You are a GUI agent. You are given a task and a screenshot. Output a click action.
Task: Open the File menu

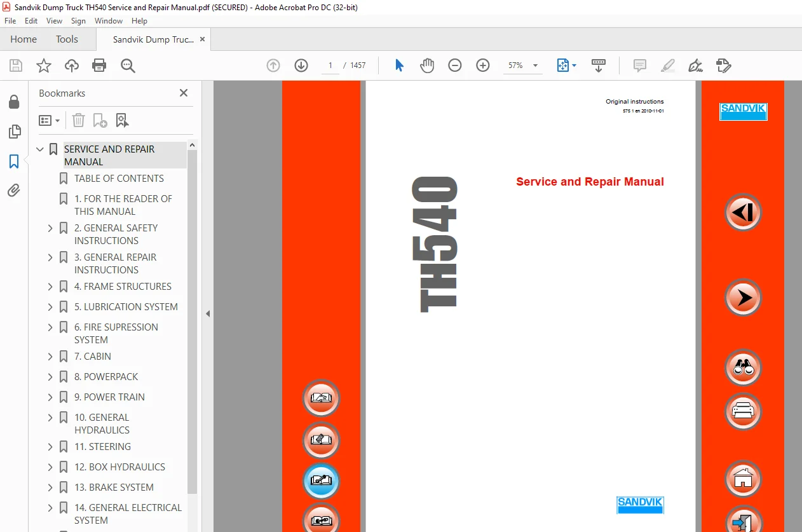coord(10,21)
